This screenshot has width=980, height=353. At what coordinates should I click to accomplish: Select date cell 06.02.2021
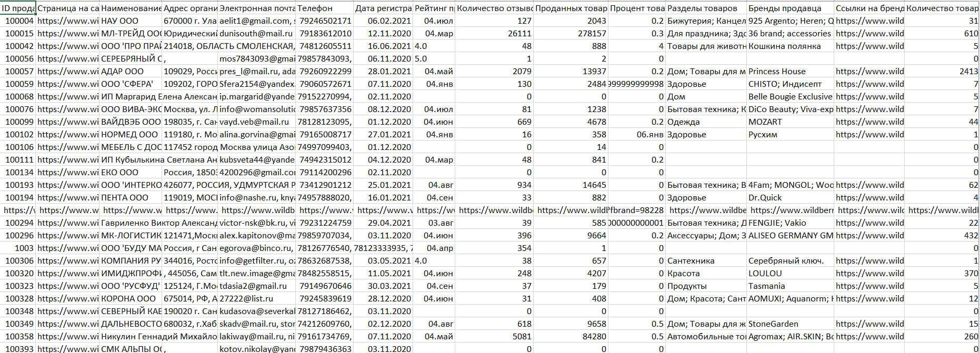click(x=383, y=21)
